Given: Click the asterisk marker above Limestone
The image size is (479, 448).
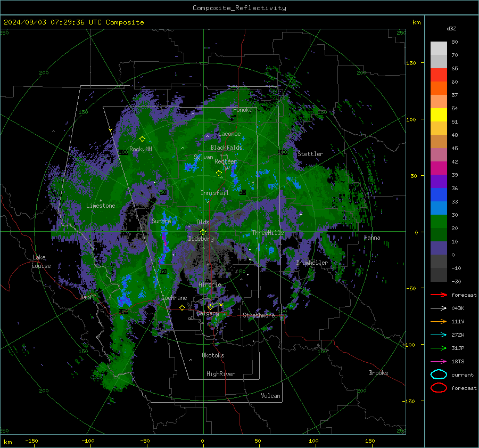Looking at the screenshot, I should point(101,201).
